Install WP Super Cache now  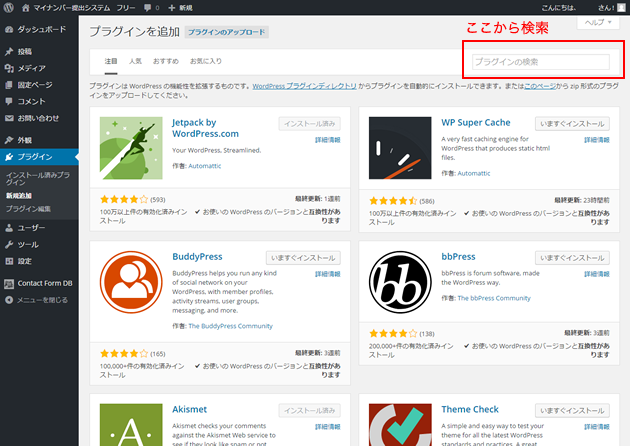pos(572,124)
